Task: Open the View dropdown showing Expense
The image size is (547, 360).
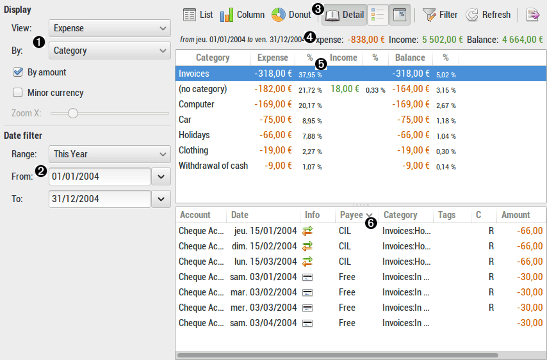Action: (110, 28)
